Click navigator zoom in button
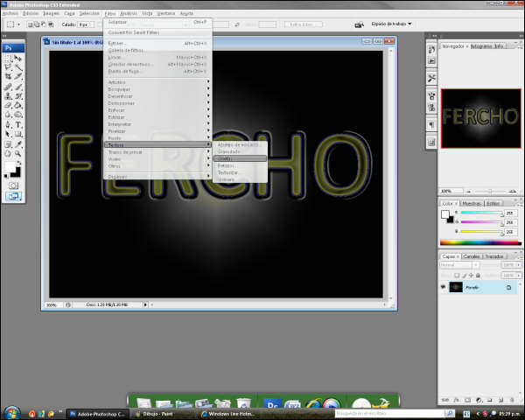 point(513,191)
